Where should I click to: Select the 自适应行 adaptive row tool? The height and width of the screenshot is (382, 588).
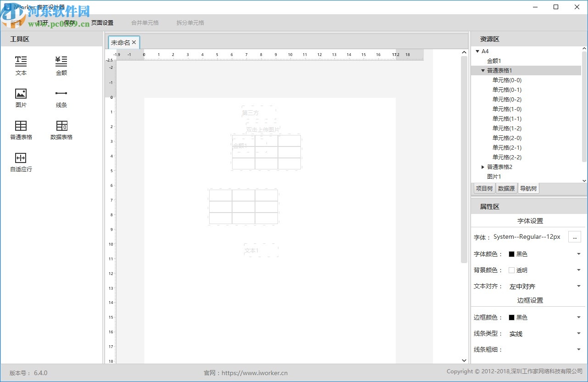click(21, 162)
